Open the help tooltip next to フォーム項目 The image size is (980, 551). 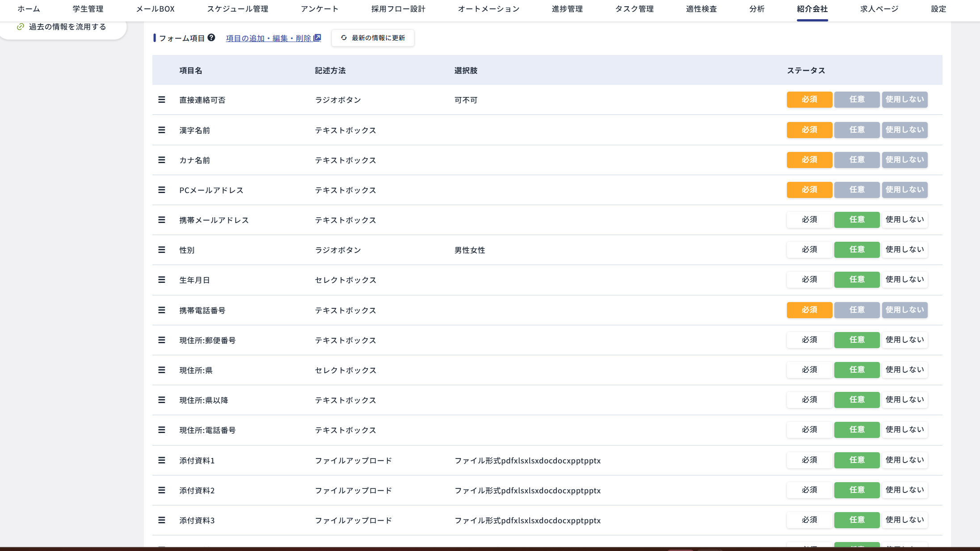click(x=211, y=38)
